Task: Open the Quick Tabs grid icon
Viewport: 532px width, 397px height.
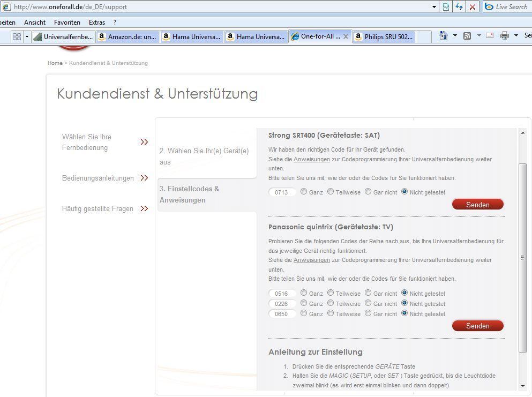Action: pos(17,36)
